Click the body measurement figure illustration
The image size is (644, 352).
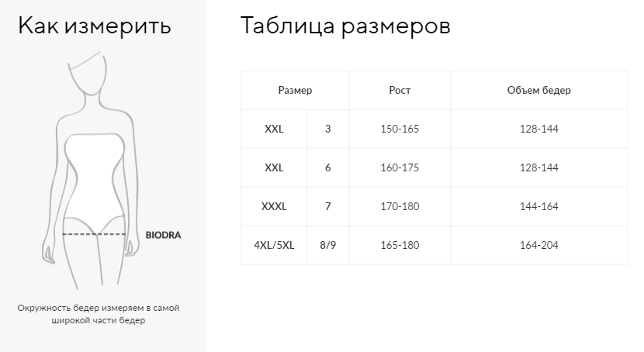click(91, 171)
